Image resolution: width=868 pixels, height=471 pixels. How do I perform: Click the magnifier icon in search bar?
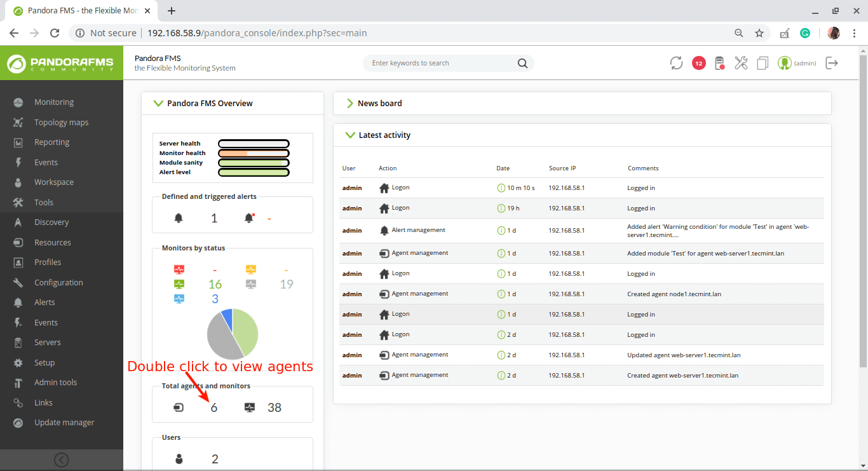click(522, 63)
